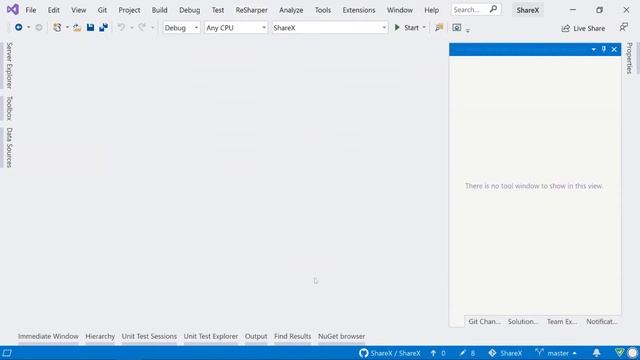This screenshot has width=640, height=360.
Task: Open the View menu
Action: 78,10
